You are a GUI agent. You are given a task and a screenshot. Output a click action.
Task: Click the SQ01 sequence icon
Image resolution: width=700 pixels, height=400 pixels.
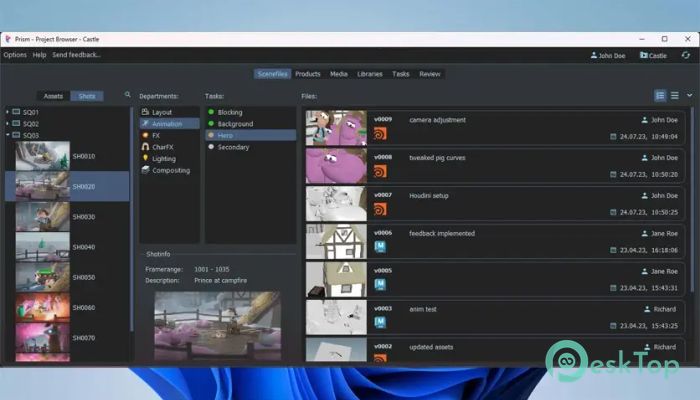click(x=17, y=112)
